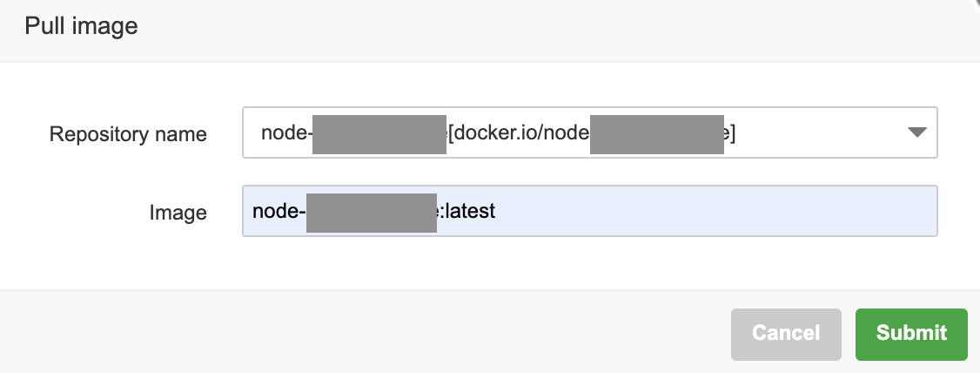Click the node- prefix in repository dropdown
This screenshot has width=980, height=373.
point(286,133)
